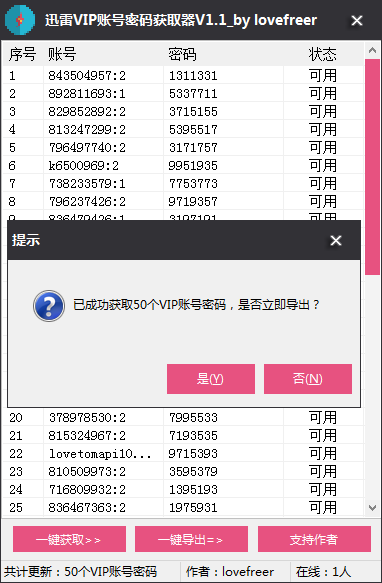Click the 密码 column header
382x583 pixels.
click(x=182, y=54)
